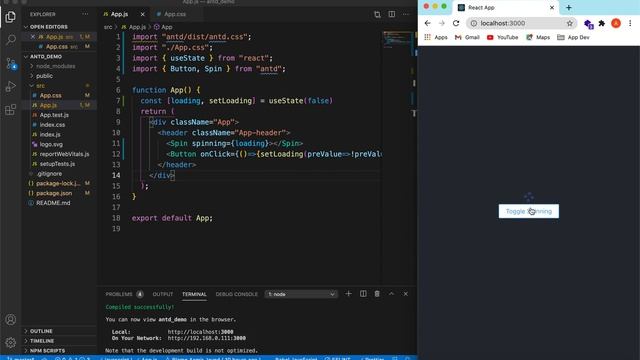Open YouTube bookmark
Screen dimensions: 640x360
click(x=502, y=37)
